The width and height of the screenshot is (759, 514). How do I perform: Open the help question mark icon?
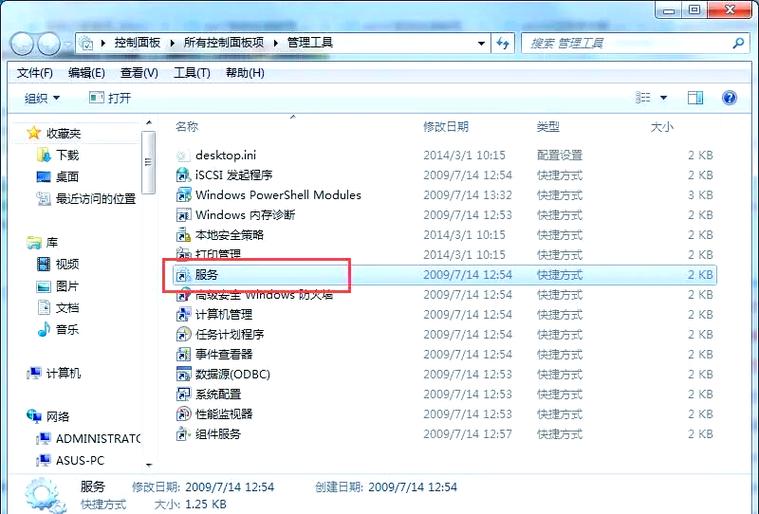729,98
